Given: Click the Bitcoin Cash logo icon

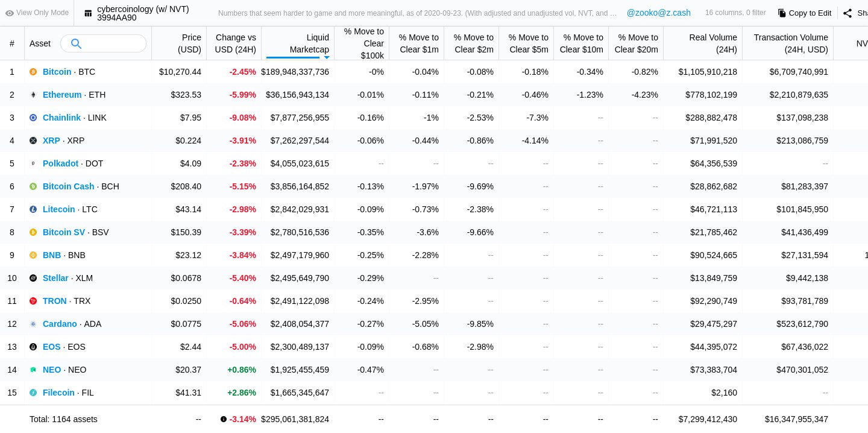Looking at the screenshot, I should [33, 186].
